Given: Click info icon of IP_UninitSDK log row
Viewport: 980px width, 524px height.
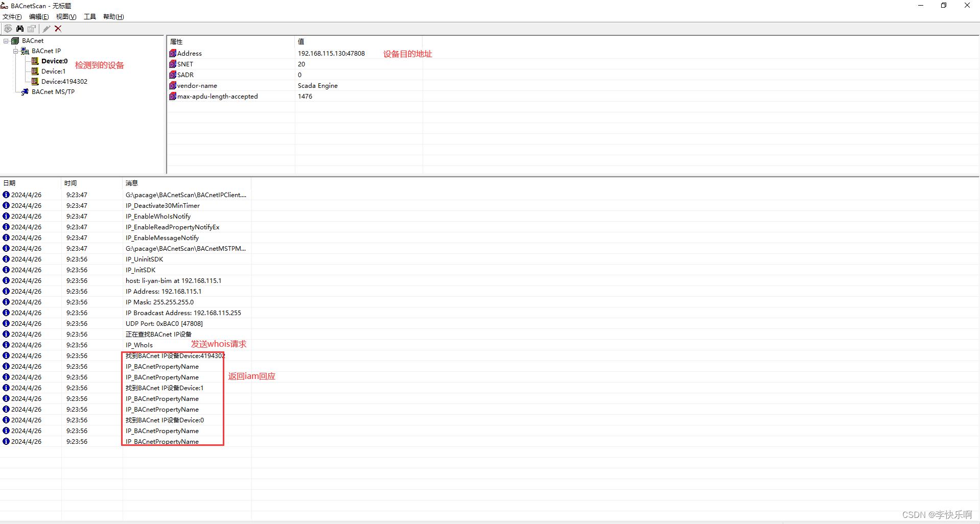Looking at the screenshot, I should pos(6,259).
